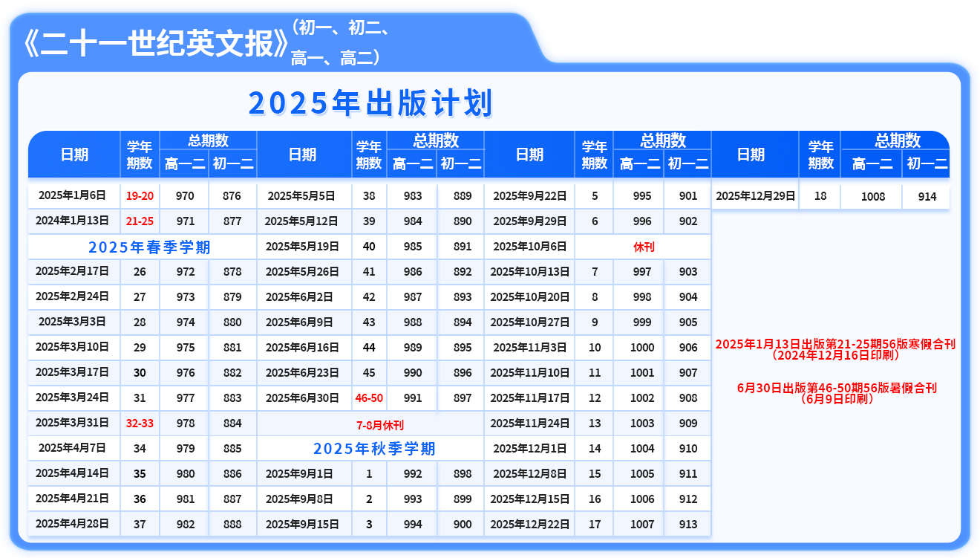The height and width of the screenshot is (558, 980).
Task: Select the cell "1000"
Action: pos(642,348)
